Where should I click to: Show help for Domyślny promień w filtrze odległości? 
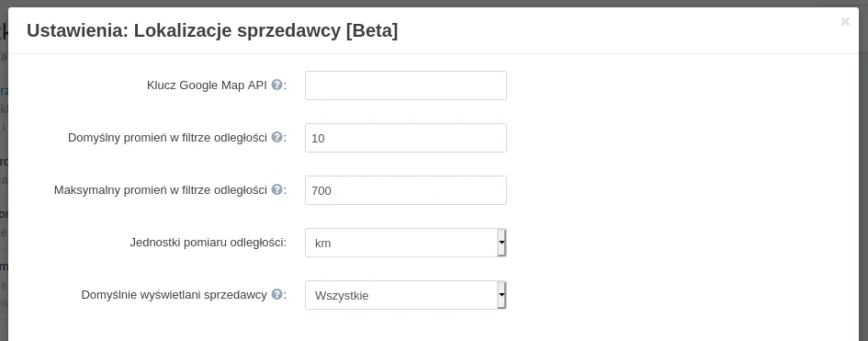276,137
